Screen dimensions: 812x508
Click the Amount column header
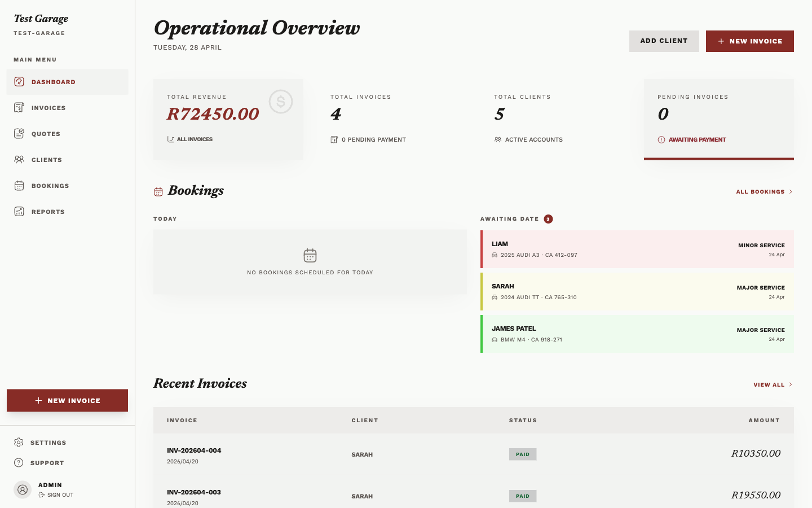point(764,421)
